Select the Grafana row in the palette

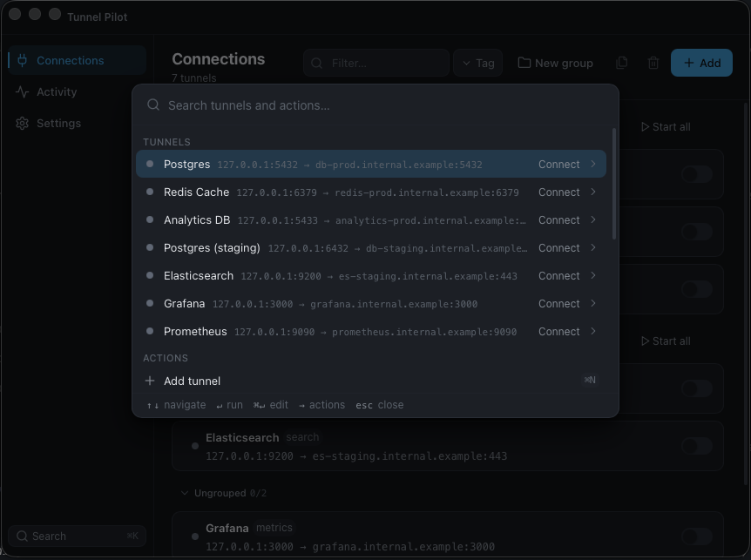(x=371, y=303)
